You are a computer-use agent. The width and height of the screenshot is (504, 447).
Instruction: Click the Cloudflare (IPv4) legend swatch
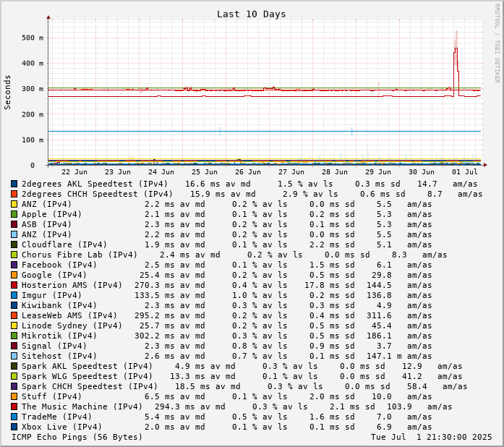14,244
